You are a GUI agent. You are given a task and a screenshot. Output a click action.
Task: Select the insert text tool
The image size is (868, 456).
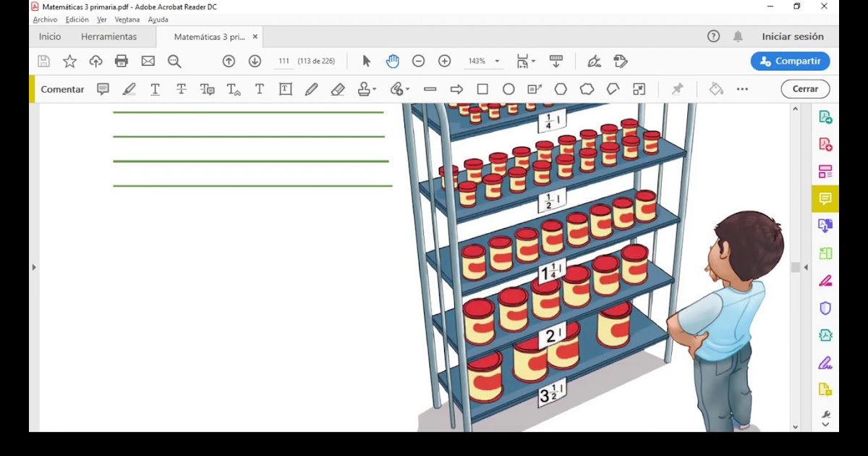point(233,89)
